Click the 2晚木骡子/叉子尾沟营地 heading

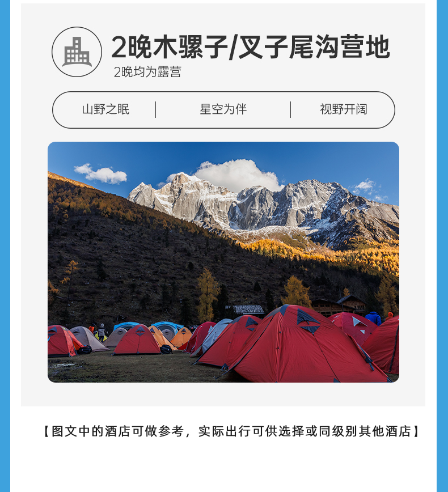coord(251,47)
